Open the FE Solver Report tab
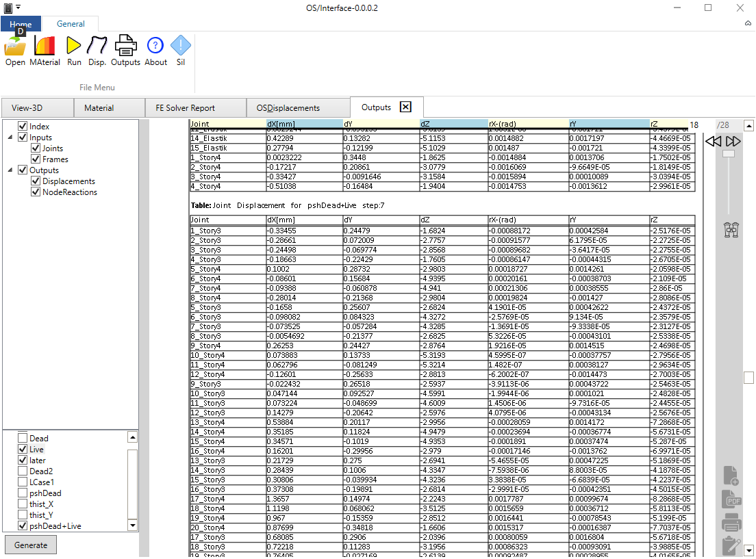Screen dimensions: 756x559 (196, 108)
